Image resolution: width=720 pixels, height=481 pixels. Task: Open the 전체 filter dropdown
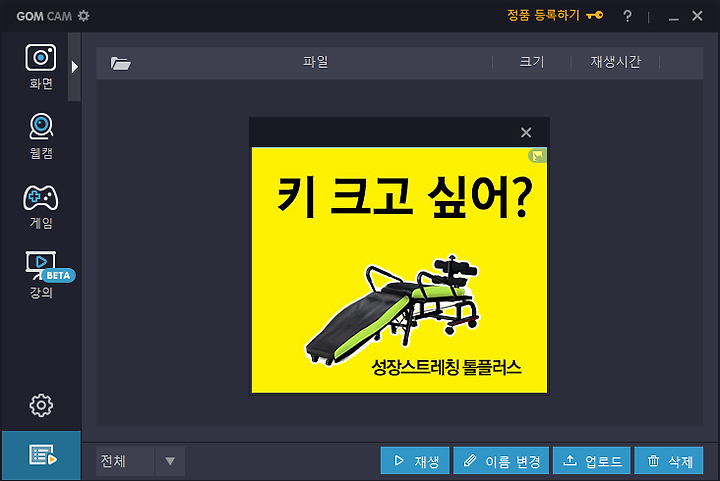[x=141, y=461]
